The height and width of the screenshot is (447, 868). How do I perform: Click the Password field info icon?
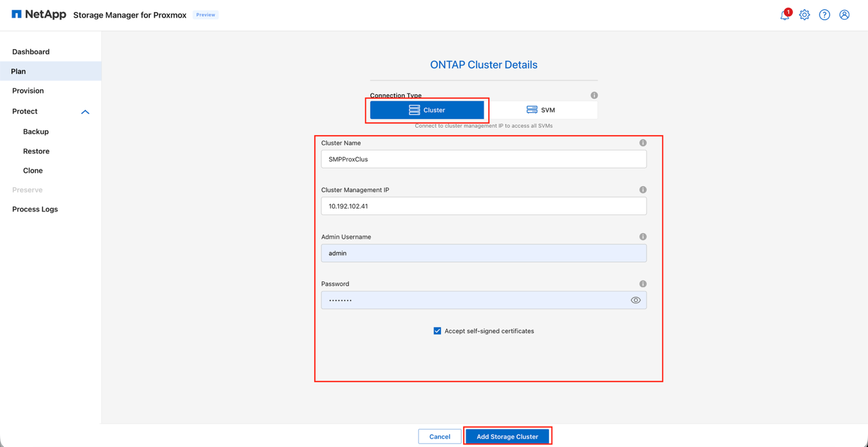pyautogui.click(x=643, y=284)
